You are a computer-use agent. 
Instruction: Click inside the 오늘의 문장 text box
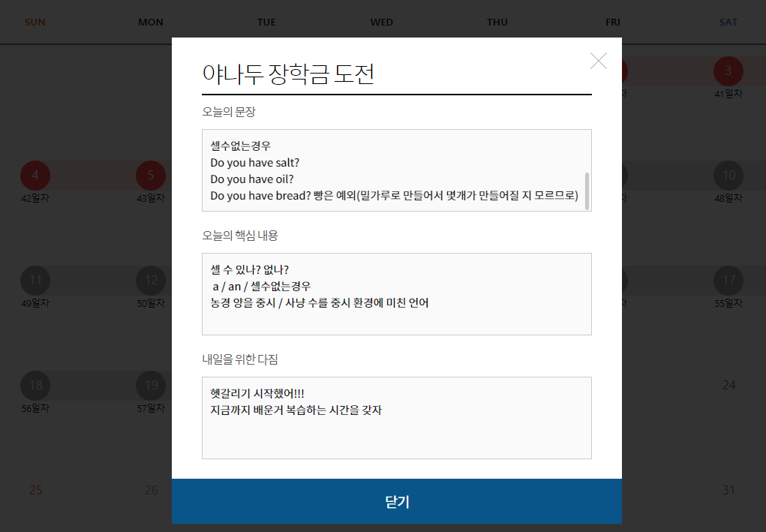coord(397,170)
